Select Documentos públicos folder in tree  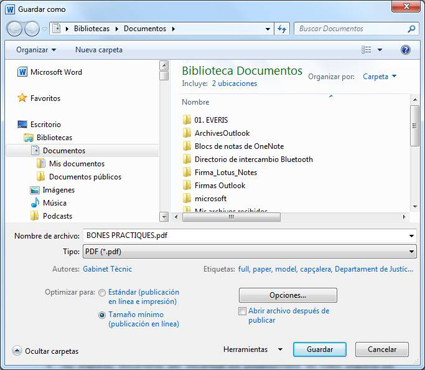click(x=79, y=177)
